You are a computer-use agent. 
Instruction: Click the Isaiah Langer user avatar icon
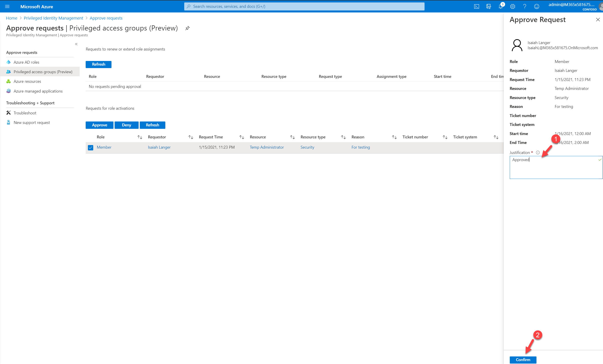tap(517, 45)
